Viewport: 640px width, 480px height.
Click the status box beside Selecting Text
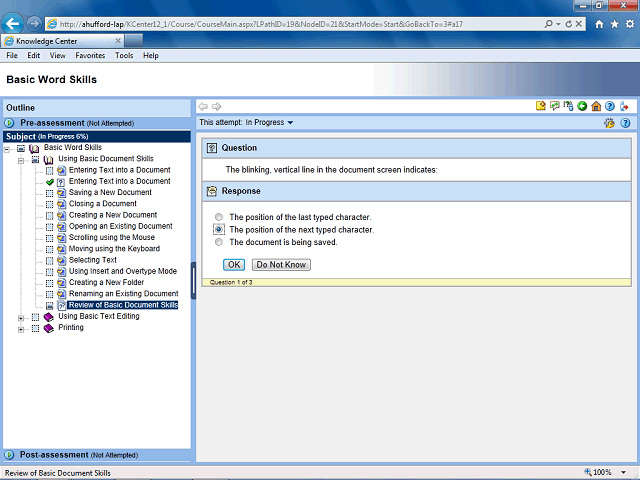click(49, 260)
